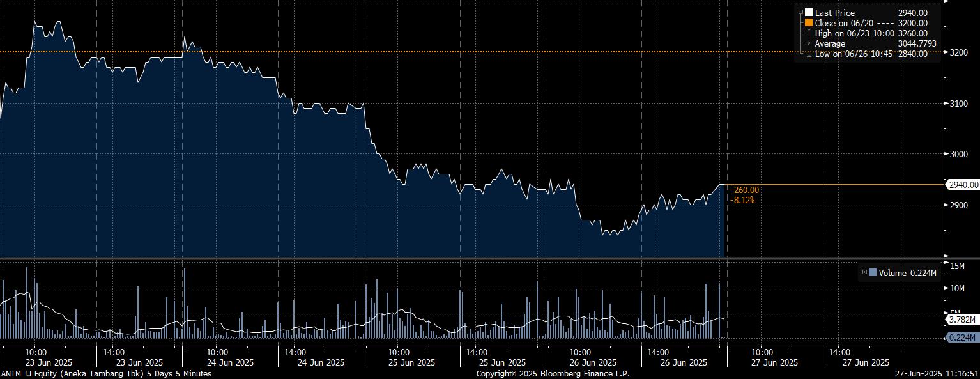The height and width of the screenshot is (379, 980).
Task: Click the -260.00 net change label
Action: tap(745, 190)
